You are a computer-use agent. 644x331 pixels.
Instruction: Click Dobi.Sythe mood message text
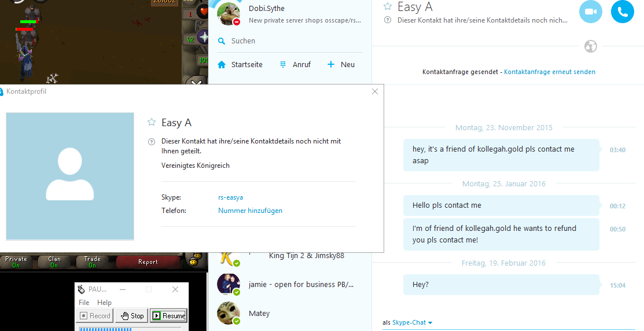(305, 20)
